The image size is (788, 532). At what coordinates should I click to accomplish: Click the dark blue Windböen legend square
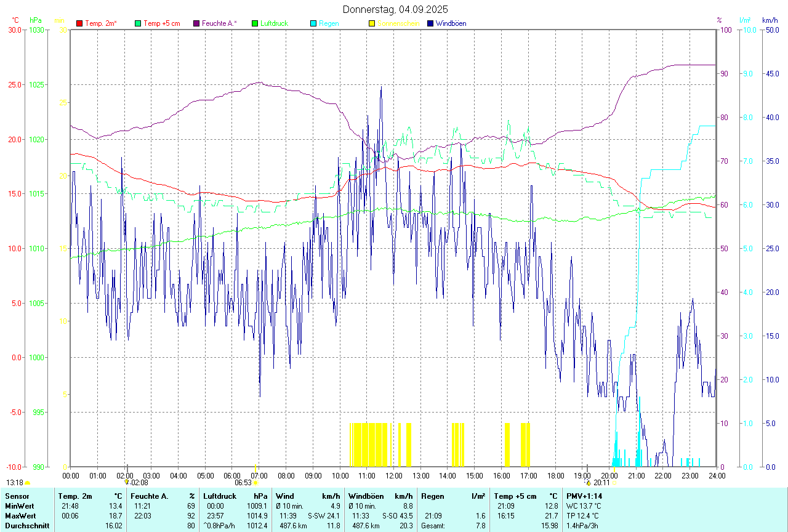pos(430,23)
